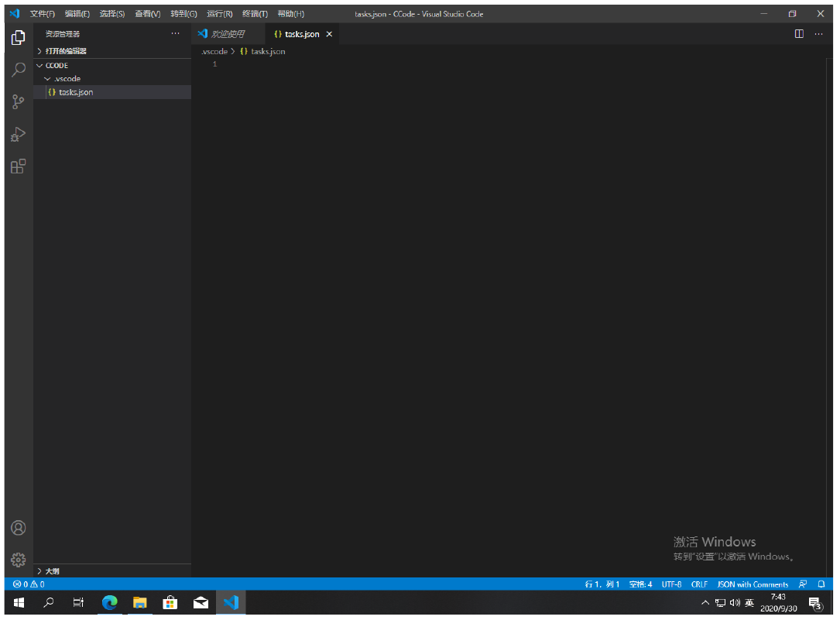The width and height of the screenshot is (840, 620).
Task: Open Microsoft Edge from the taskbar
Action: [110, 603]
